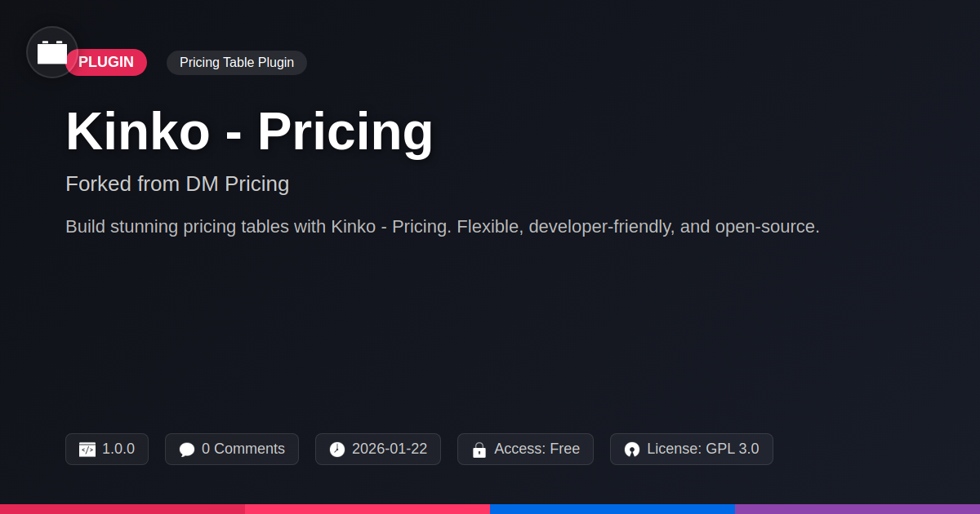This screenshot has height=514, width=980.
Task: Click the crimson bottom color strip
Action: tap(122, 509)
